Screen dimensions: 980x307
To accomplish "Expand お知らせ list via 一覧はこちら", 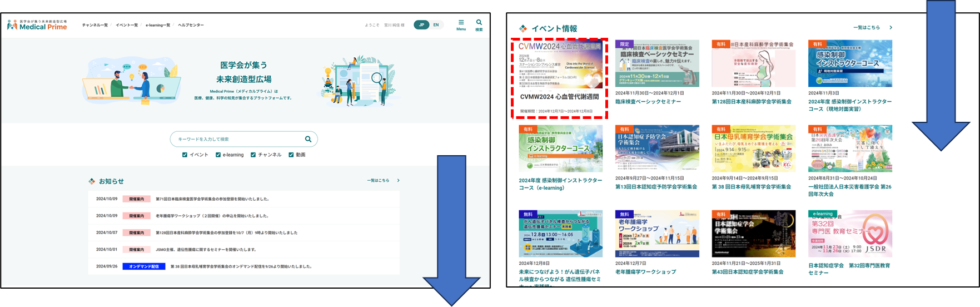I will (382, 181).
